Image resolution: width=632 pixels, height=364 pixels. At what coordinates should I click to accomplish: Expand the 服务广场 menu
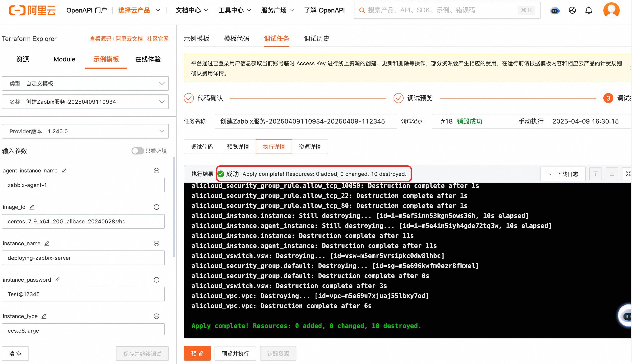[277, 10]
